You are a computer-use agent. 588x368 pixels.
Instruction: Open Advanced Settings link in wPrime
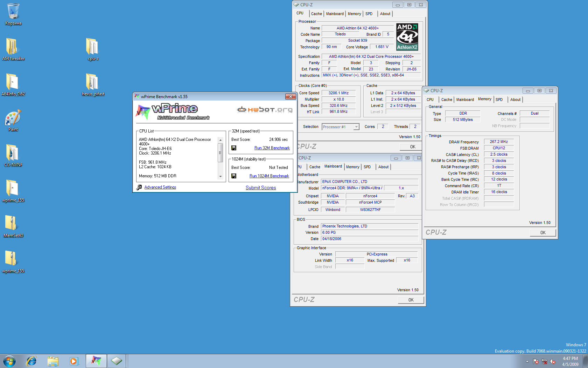click(160, 187)
